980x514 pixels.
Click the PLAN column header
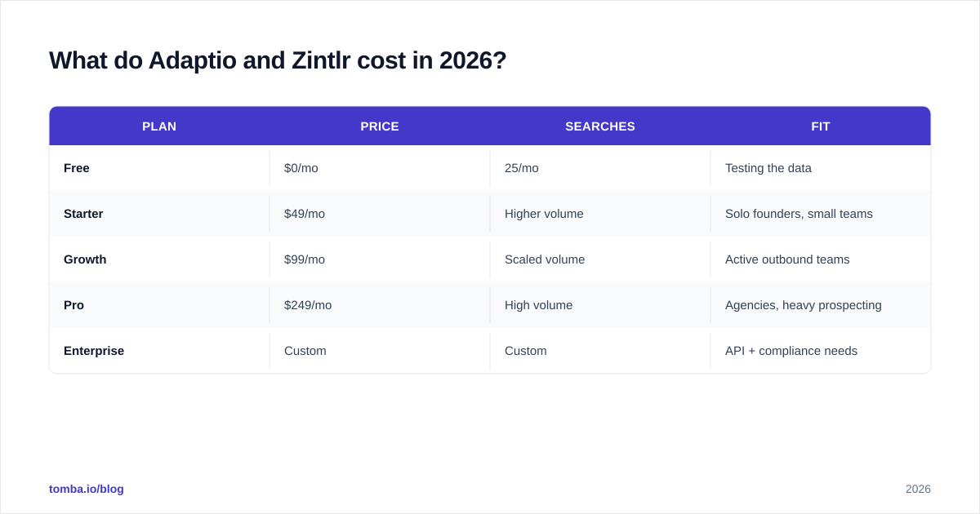coord(159,126)
